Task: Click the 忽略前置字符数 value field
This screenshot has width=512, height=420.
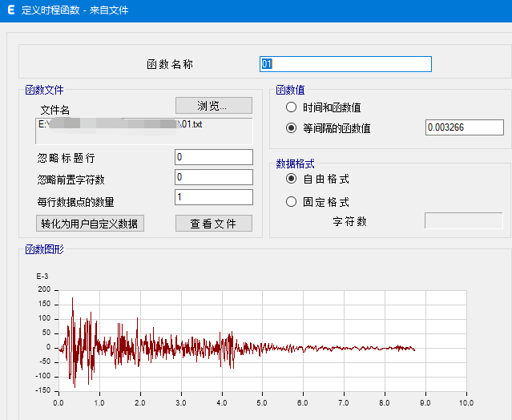Action: [x=213, y=177]
